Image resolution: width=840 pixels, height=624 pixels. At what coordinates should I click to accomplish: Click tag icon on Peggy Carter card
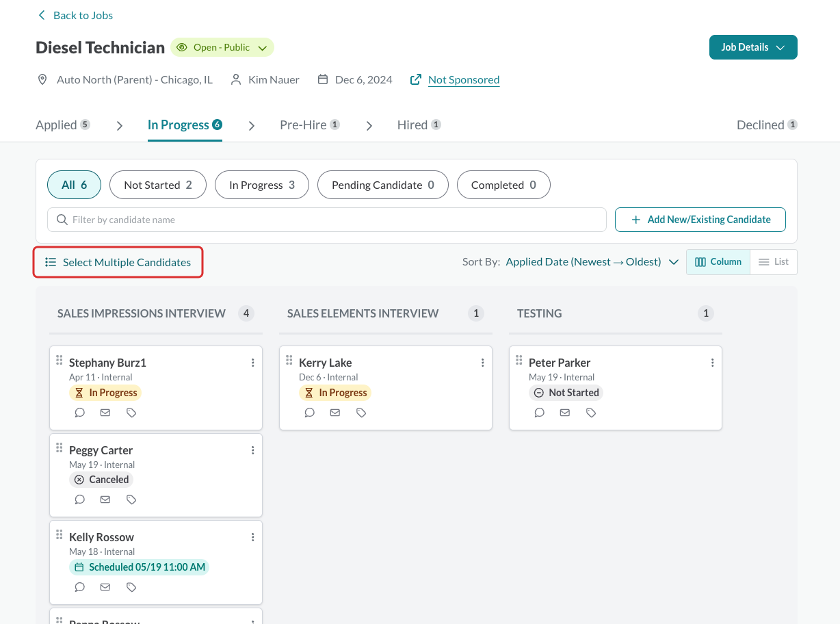(x=132, y=499)
